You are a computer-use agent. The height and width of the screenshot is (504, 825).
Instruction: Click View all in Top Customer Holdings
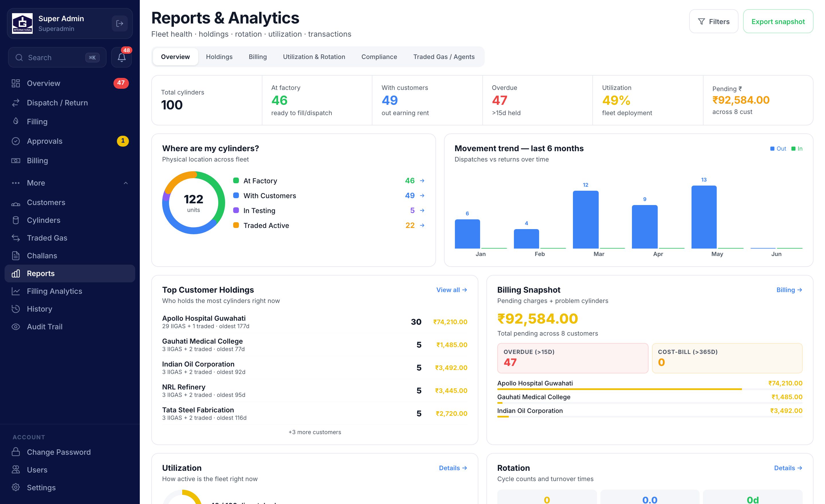(x=452, y=290)
